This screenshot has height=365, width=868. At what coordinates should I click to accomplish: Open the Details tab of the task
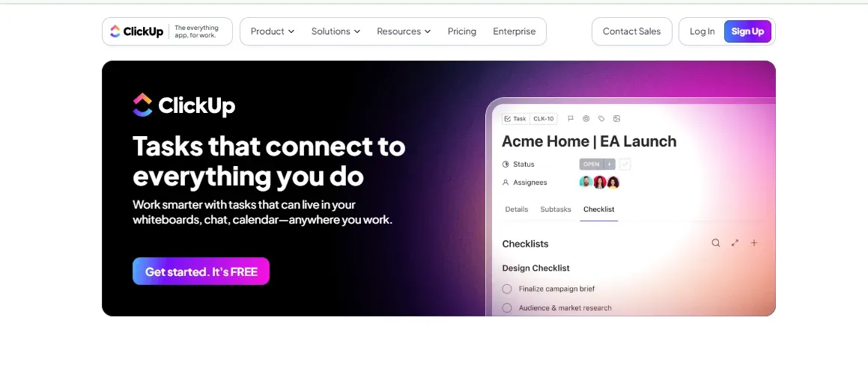(517, 209)
